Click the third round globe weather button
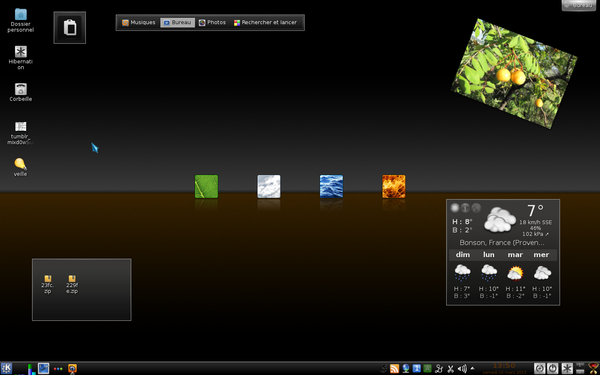The width and height of the screenshot is (600, 375). (476, 208)
